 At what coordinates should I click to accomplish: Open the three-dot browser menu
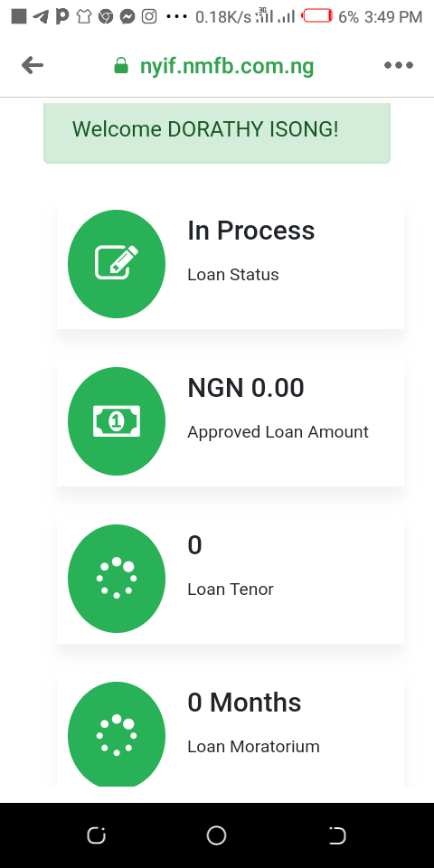399,65
